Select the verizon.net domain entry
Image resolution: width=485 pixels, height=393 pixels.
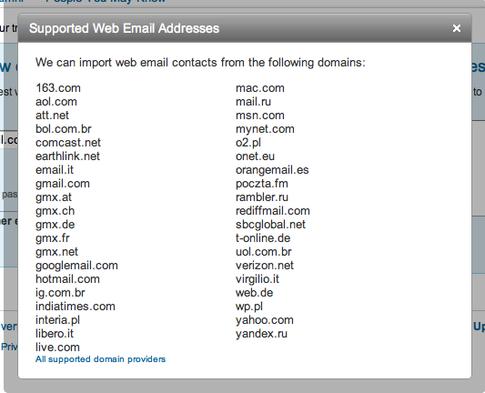coord(265,265)
